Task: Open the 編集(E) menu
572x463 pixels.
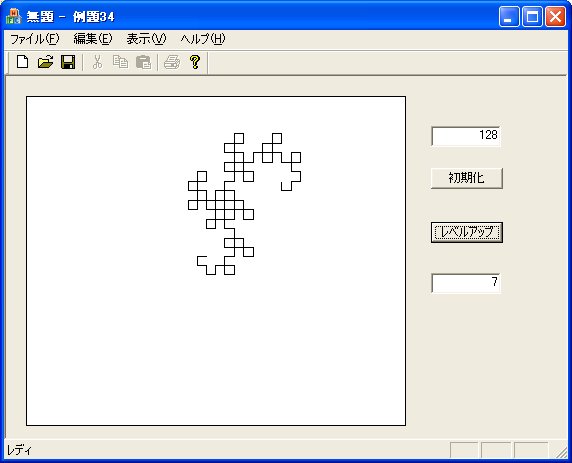Action: click(x=93, y=39)
